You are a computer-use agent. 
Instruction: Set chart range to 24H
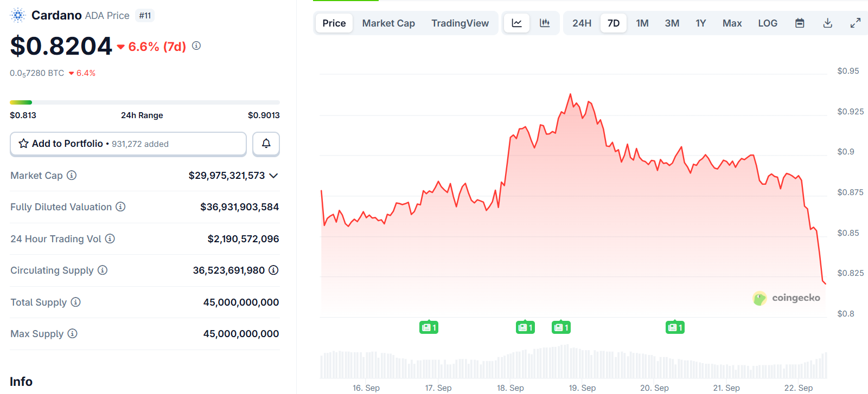pos(582,23)
